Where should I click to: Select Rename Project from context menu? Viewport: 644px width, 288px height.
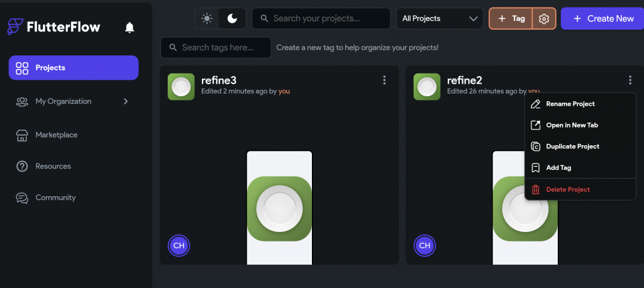tap(570, 104)
